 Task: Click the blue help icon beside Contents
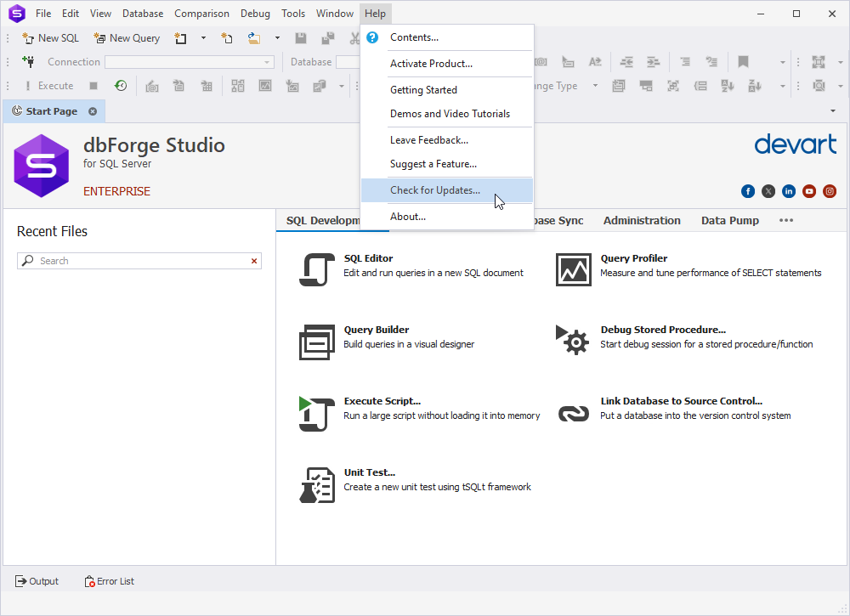pos(372,37)
